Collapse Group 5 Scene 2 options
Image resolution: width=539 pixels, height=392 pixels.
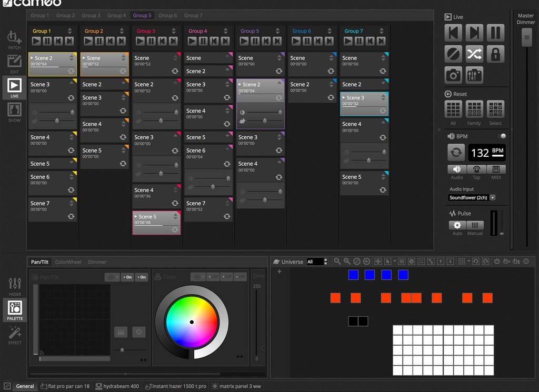pos(280,83)
